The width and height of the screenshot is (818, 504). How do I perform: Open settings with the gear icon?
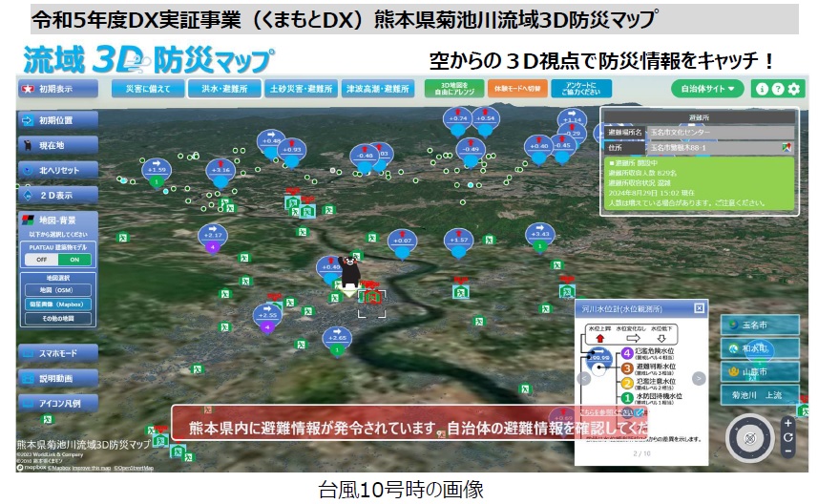794,90
